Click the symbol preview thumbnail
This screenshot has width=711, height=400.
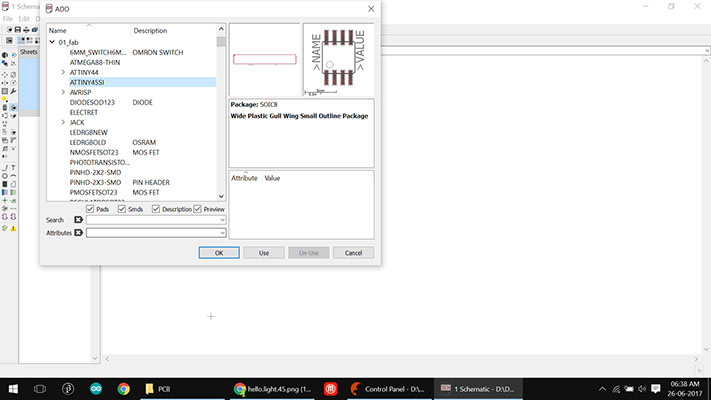264,59
